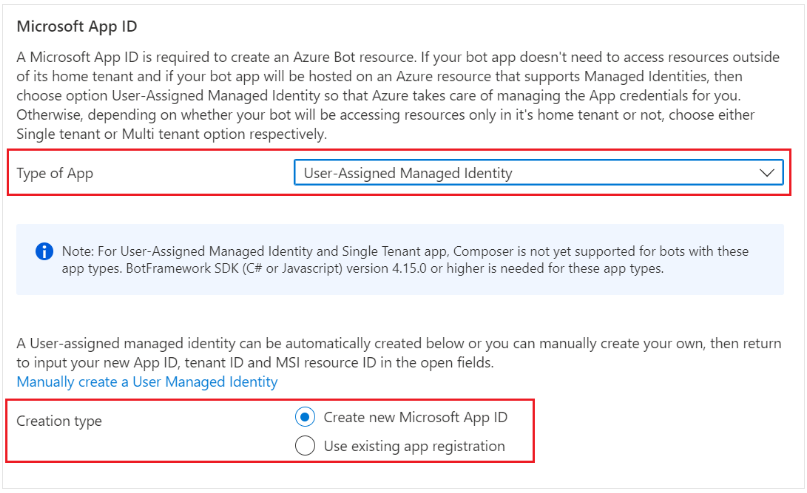Click the blue info icon in the note
Viewport: 807px width, 493px height.
pos(44,252)
